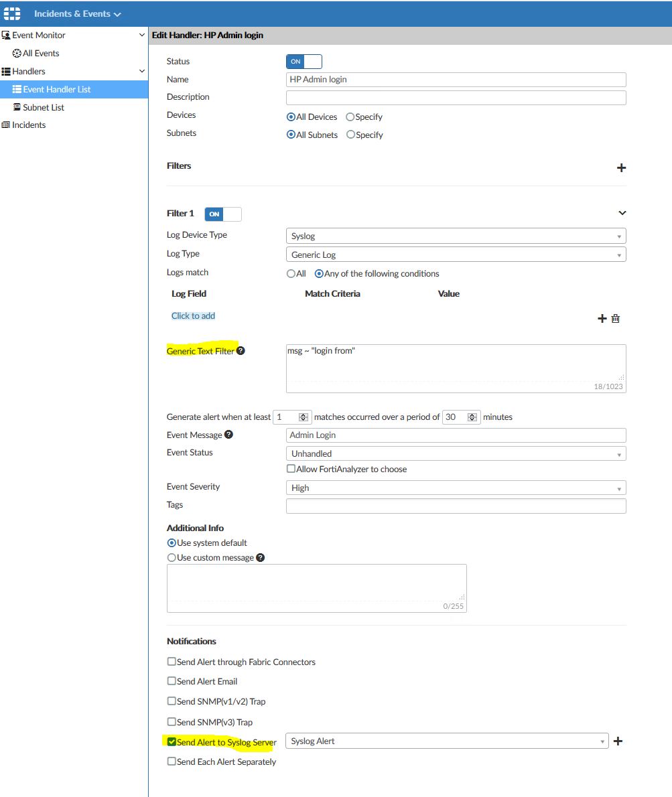
Task: Select Specify radio for Devices
Action: coord(350,117)
